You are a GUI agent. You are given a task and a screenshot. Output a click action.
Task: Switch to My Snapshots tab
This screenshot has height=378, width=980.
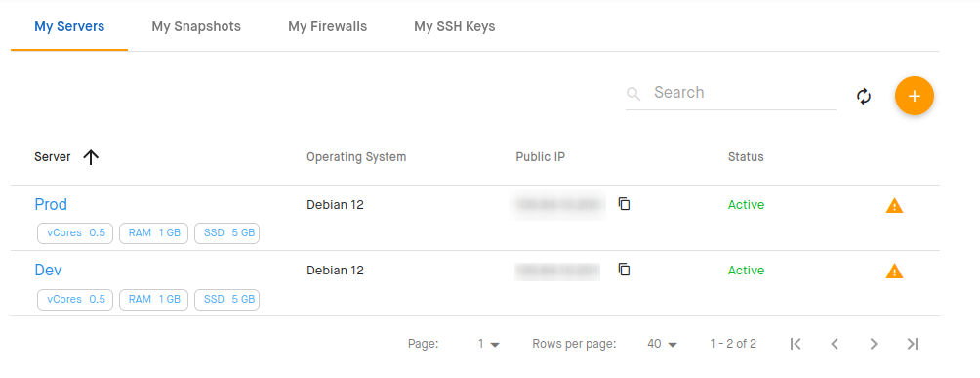[196, 27]
